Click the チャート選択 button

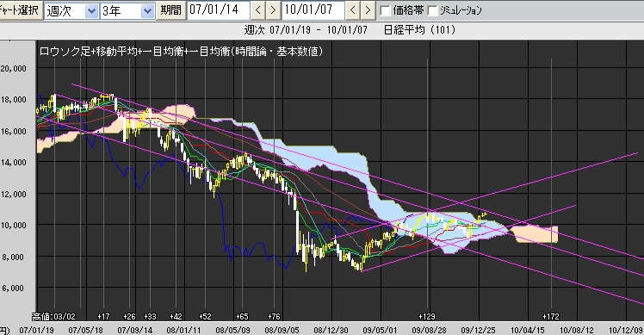[x=21, y=10]
